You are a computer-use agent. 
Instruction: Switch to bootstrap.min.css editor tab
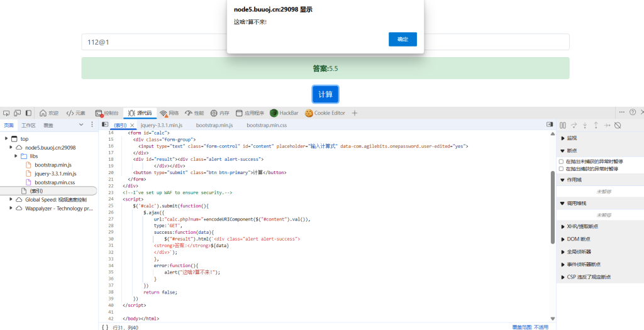(x=267, y=125)
